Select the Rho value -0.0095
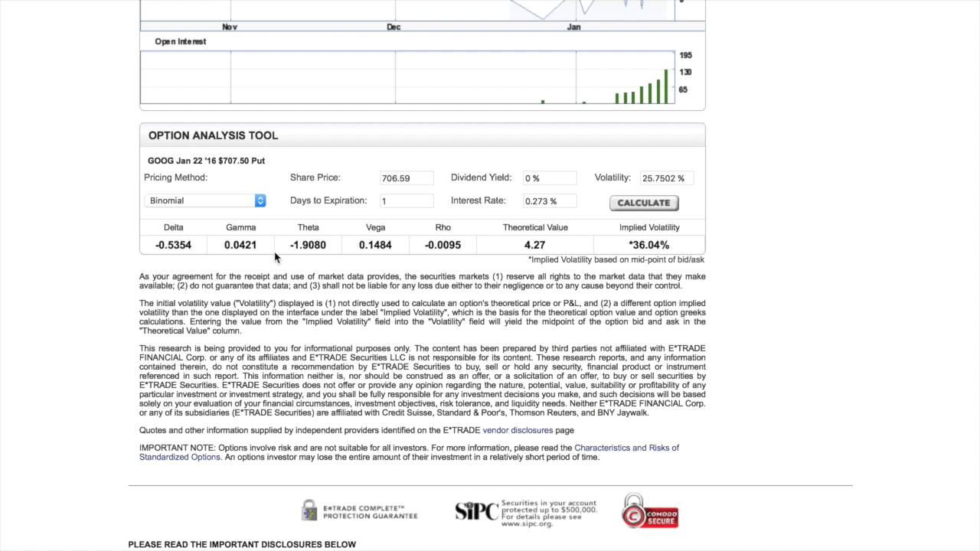 point(443,245)
